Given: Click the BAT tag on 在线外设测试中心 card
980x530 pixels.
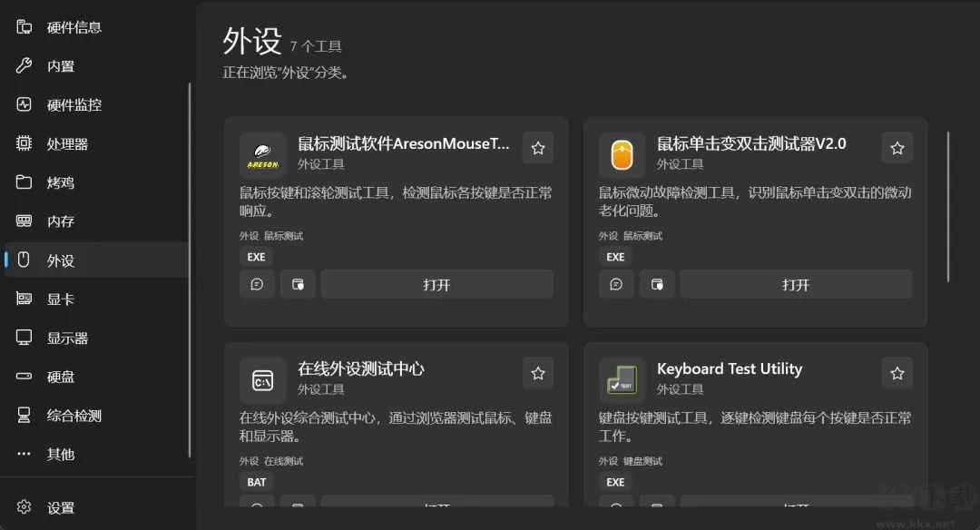Looking at the screenshot, I should tap(256, 482).
